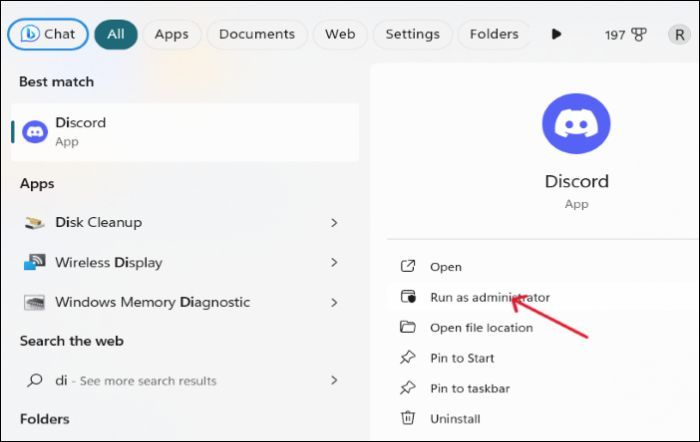Switch to the Documents filter tab
The image size is (700, 442).
[x=255, y=34]
